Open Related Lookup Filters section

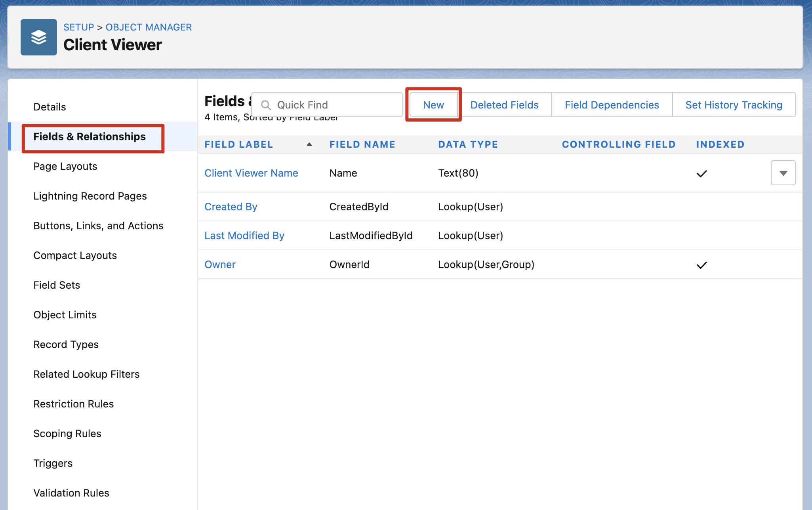[x=86, y=374]
